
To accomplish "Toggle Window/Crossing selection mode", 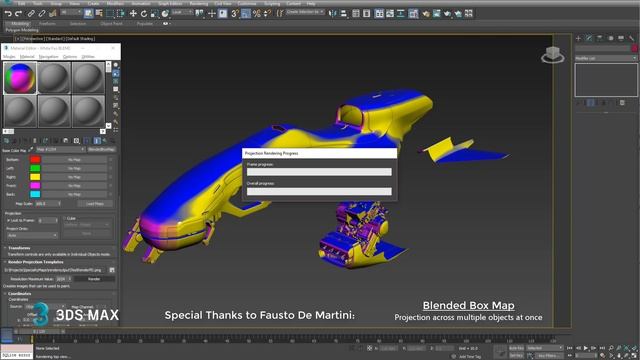I will 120,13.
